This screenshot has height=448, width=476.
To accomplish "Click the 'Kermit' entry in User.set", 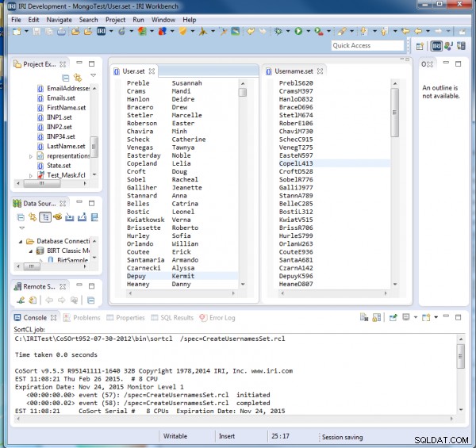I will (183, 276).
